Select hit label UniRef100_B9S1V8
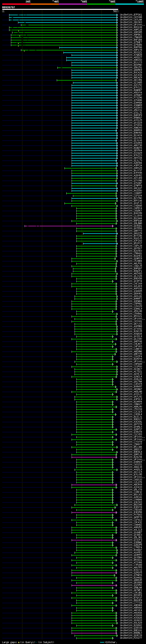This screenshot has height=644, width=146. point(131,27)
